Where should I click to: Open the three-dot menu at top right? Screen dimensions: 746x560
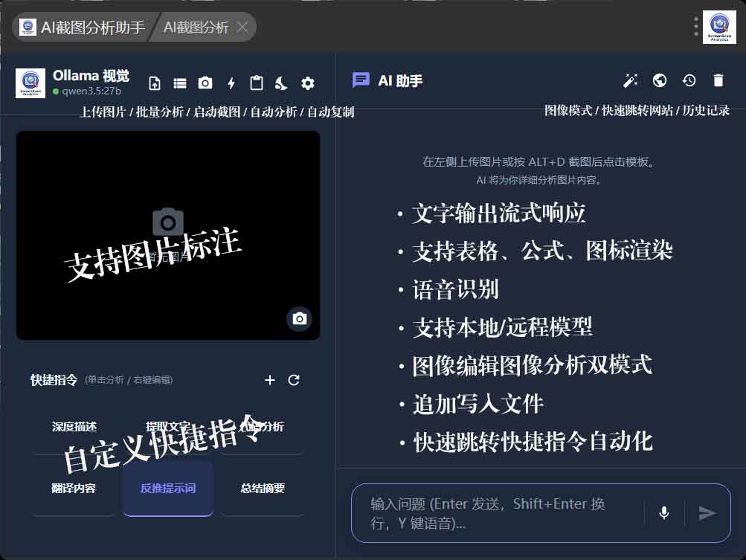pyautogui.click(x=696, y=27)
